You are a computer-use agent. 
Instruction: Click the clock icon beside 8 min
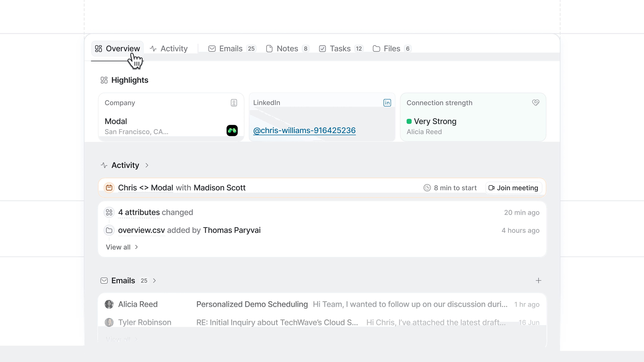(x=427, y=188)
